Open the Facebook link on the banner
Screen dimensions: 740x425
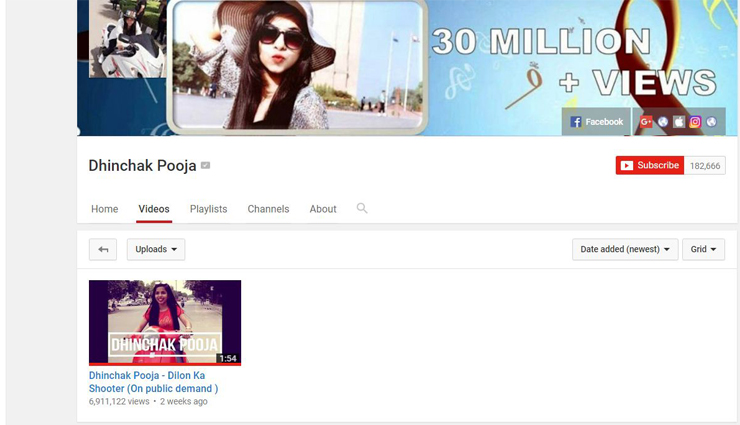596,122
